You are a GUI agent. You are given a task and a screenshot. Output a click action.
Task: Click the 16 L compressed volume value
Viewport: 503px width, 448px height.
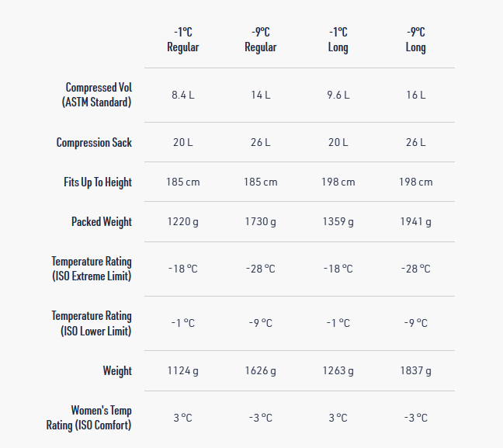click(416, 95)
